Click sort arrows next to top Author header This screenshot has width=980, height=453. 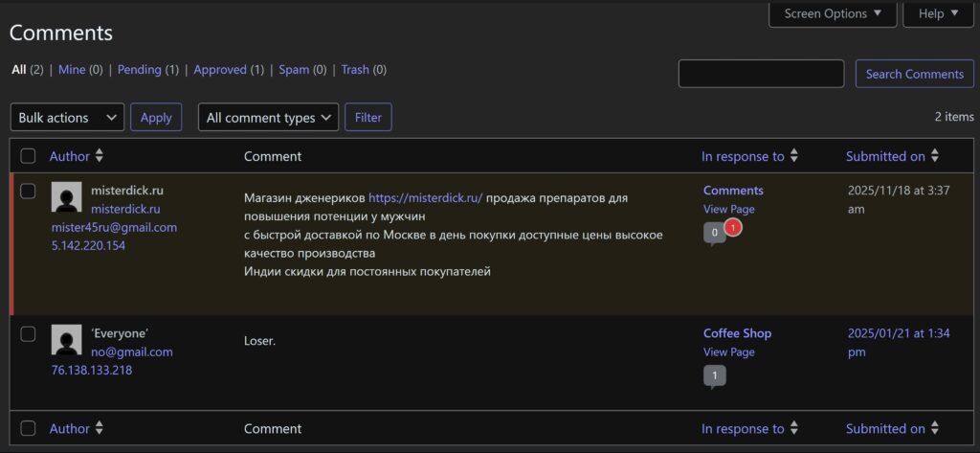pos(100,156)
